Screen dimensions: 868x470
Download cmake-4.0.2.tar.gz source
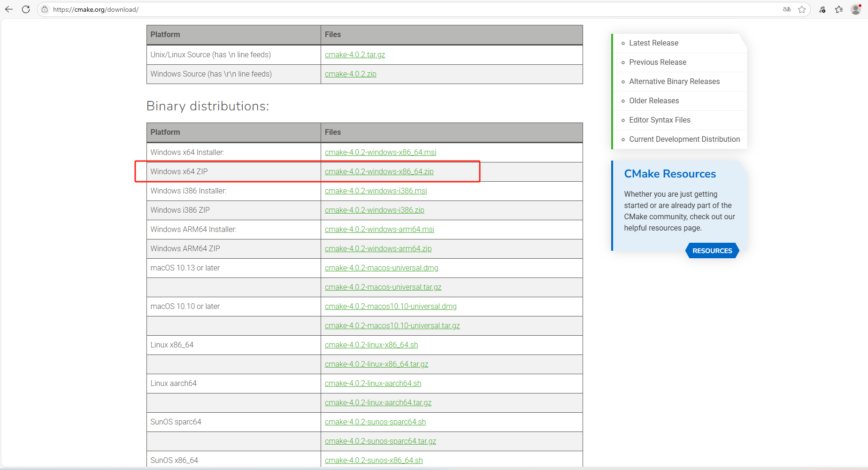[x=355, y=54]
